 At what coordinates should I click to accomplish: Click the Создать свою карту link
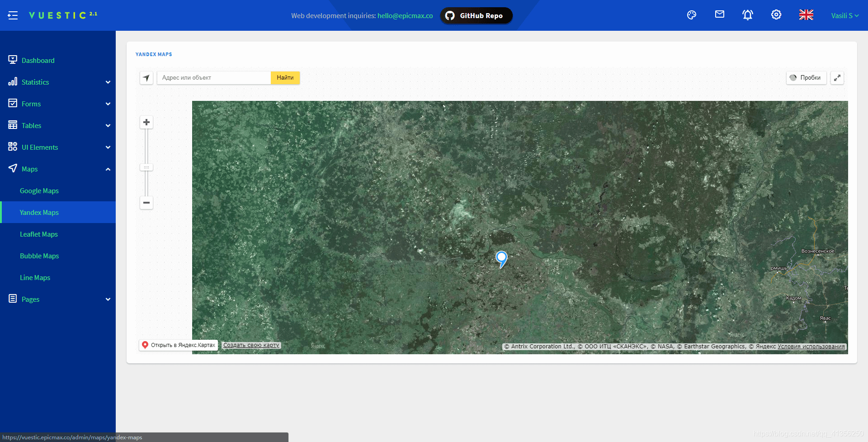[x=251, y=345]
